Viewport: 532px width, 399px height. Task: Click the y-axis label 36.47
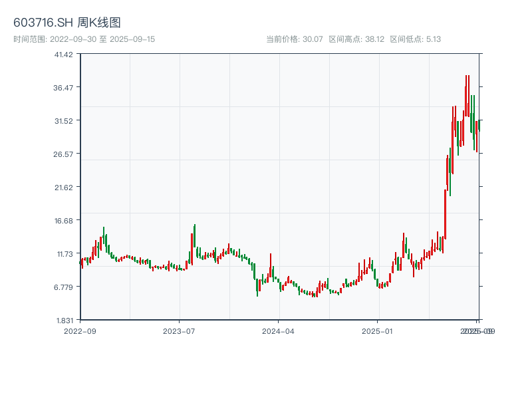(x=63, y=88)
